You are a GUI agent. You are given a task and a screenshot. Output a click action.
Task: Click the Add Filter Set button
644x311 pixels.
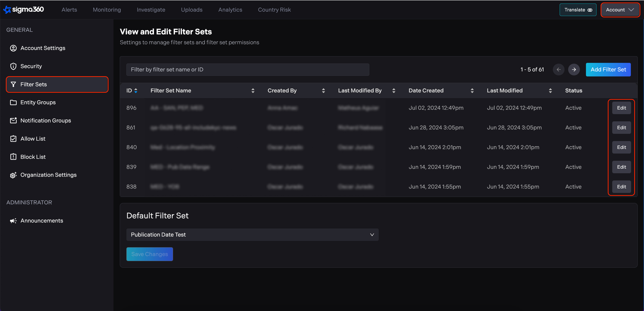click(x=608, y=70)
